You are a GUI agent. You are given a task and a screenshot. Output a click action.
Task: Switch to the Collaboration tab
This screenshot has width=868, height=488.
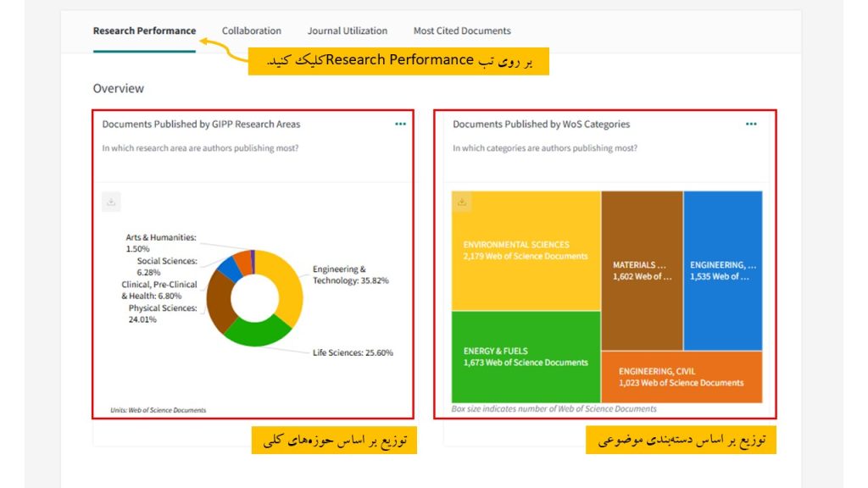(x=251, y=31)
